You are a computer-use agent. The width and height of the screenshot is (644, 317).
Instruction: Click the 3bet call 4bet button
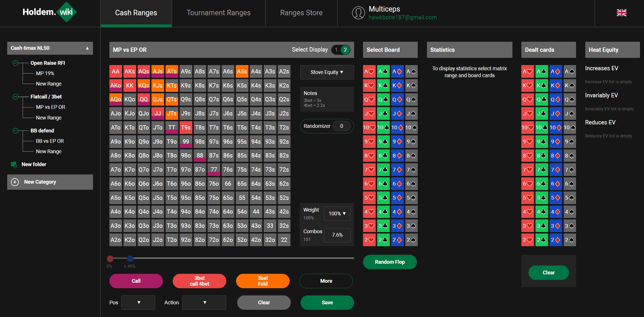coord(200,281)
